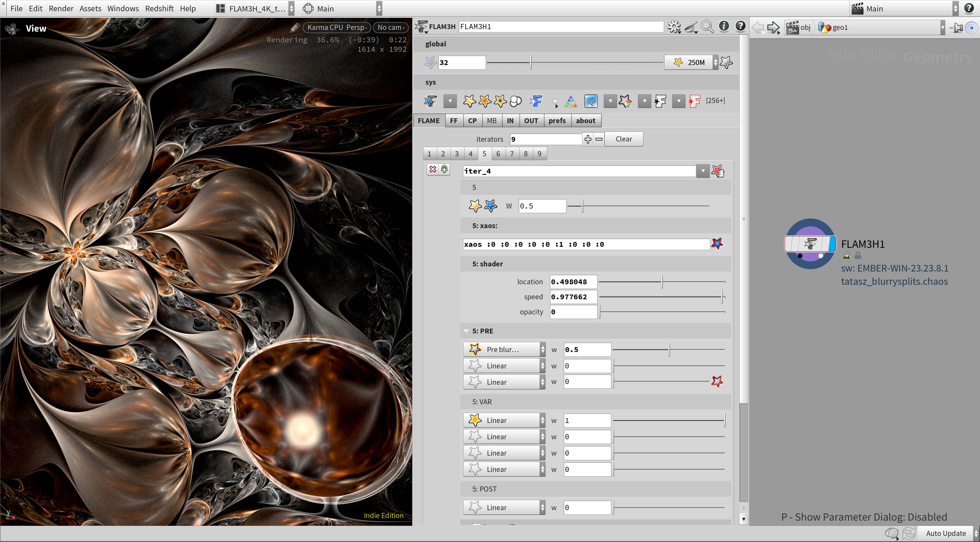Collapse the 5: PRE section
Viewport: 980px width, 542px height.
(466, 331)
